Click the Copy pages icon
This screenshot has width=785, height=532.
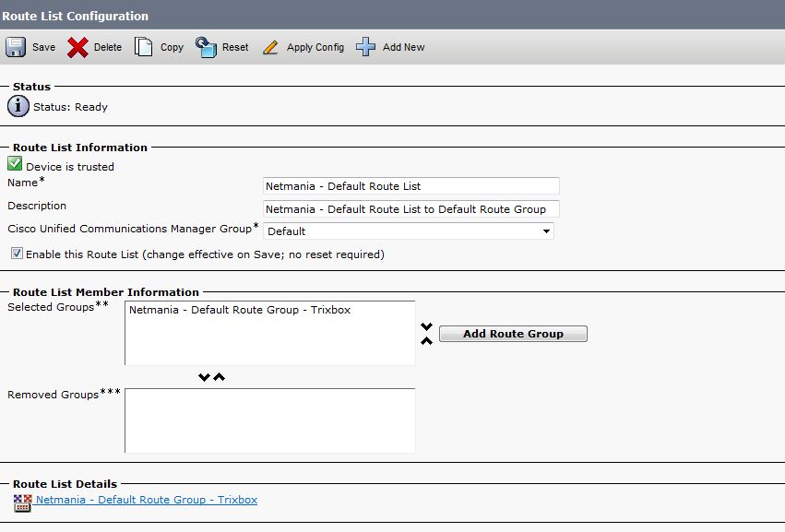[x=143, y=47]
